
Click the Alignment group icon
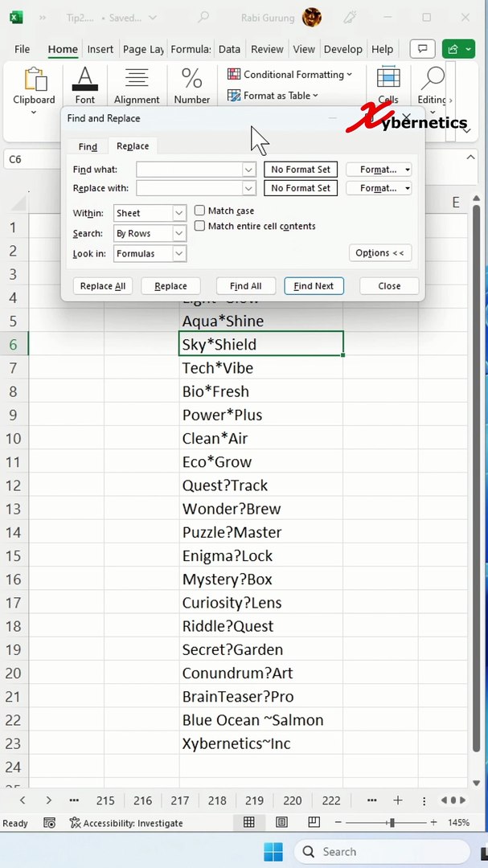tap(137, 86)
